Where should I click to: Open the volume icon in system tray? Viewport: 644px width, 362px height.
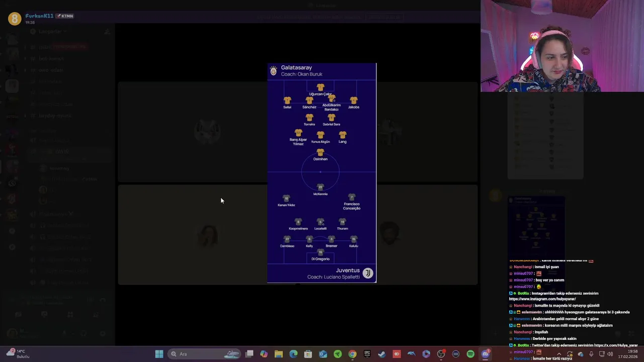coord(610,354)
